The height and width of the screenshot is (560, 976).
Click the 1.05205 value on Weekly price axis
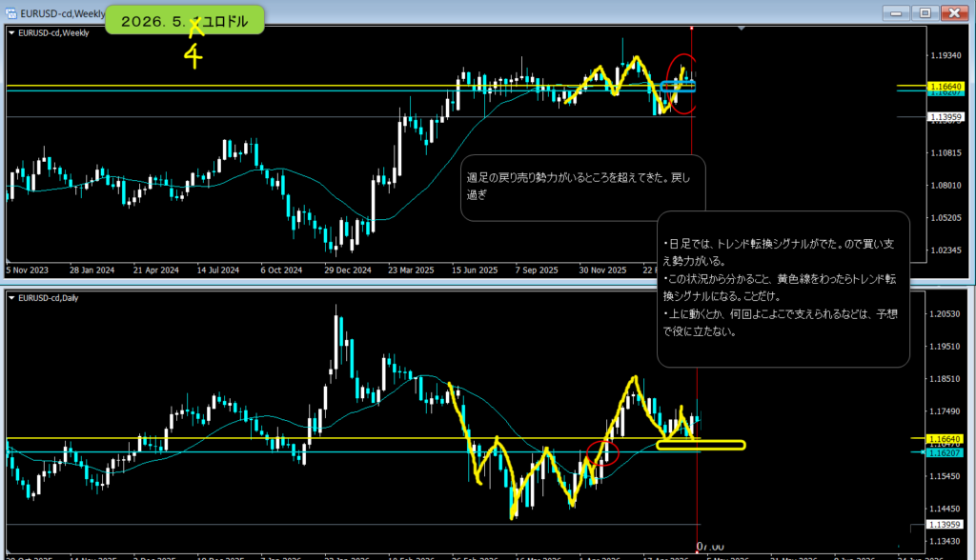tap(945, 218)
